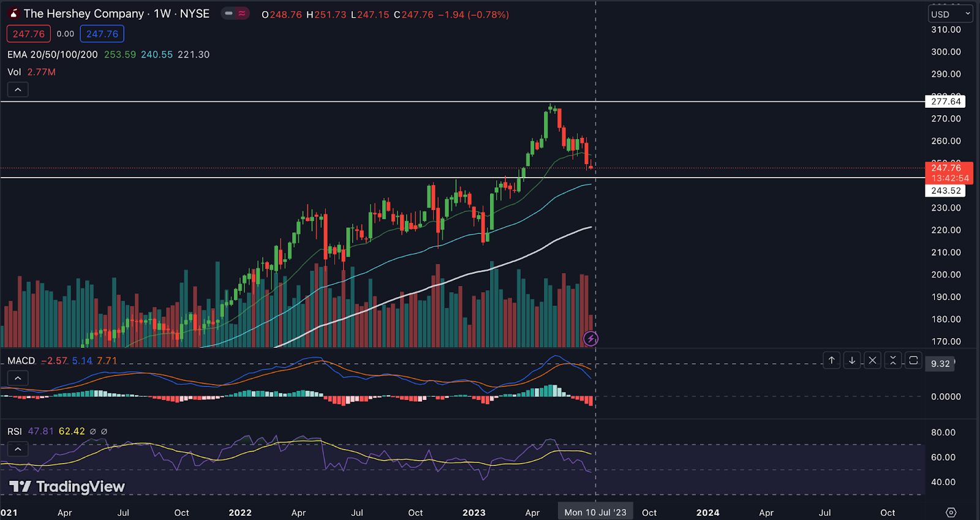
Task: Click the 310.00 price axis label
Action: click(x=946, y=29)
